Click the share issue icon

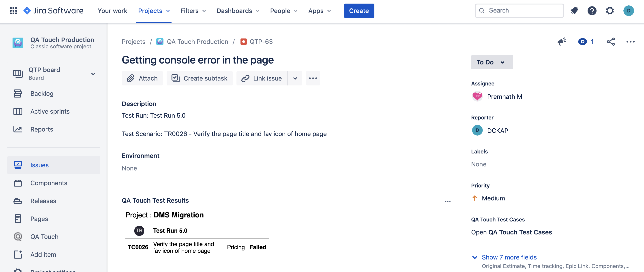pos(610,41)
